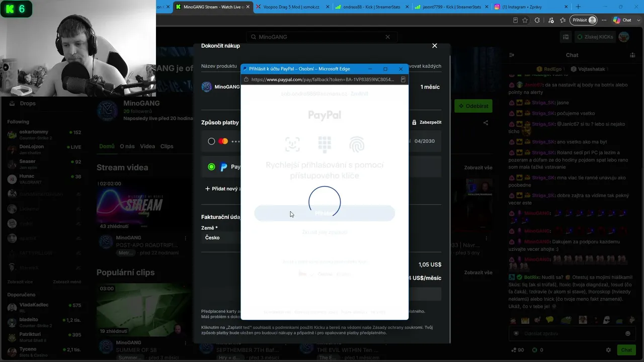The image size is (644, 362).
Task: Click the Přihlásit profile button in Edge
Action: [x=584, y=20]
